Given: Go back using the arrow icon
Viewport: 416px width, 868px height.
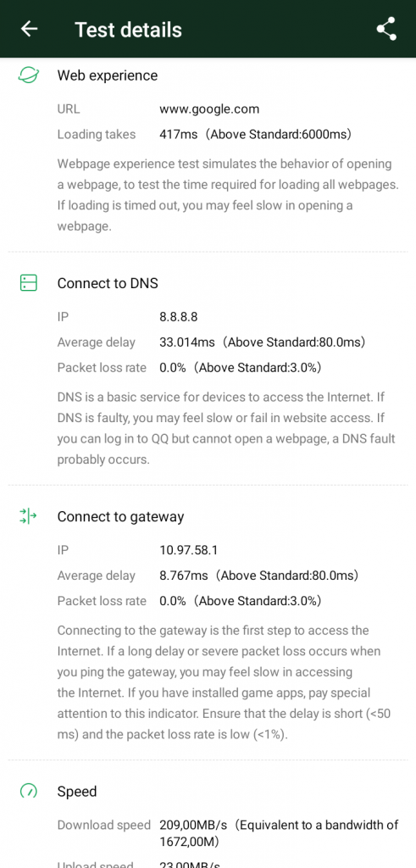Looking at the screenshot, I should coord(29,29).
